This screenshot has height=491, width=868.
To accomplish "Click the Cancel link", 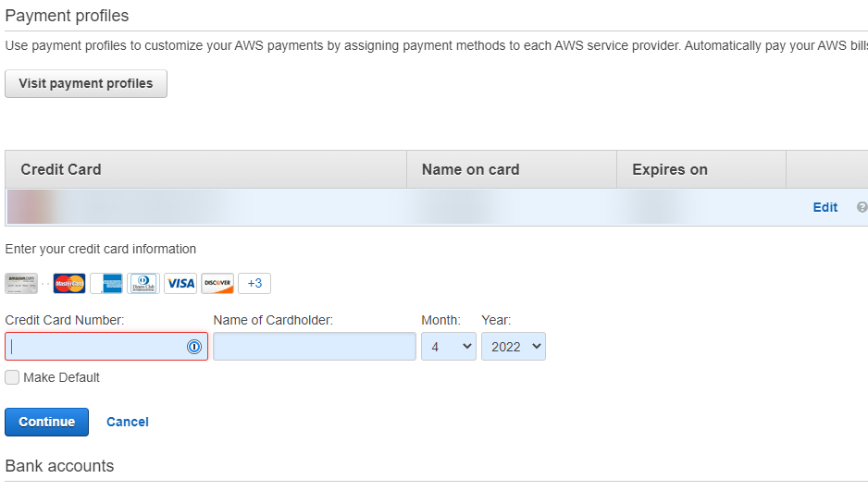I will click(128, 422).
